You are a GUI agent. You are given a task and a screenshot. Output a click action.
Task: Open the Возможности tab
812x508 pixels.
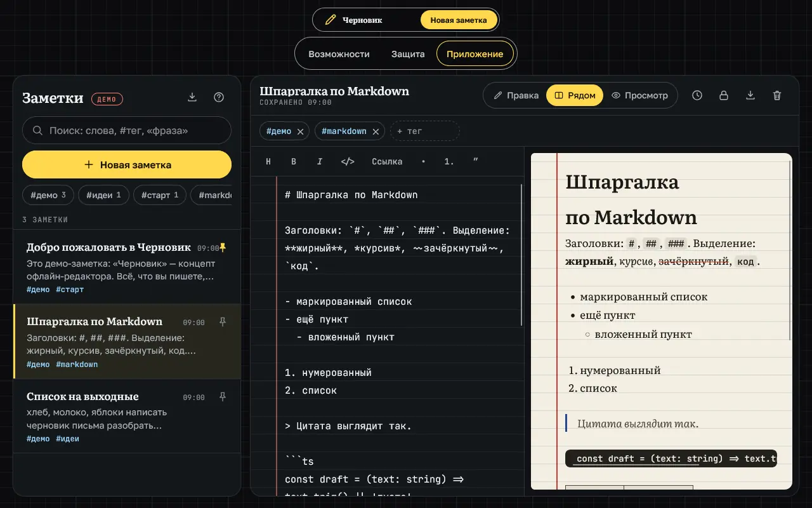point(339,54)
